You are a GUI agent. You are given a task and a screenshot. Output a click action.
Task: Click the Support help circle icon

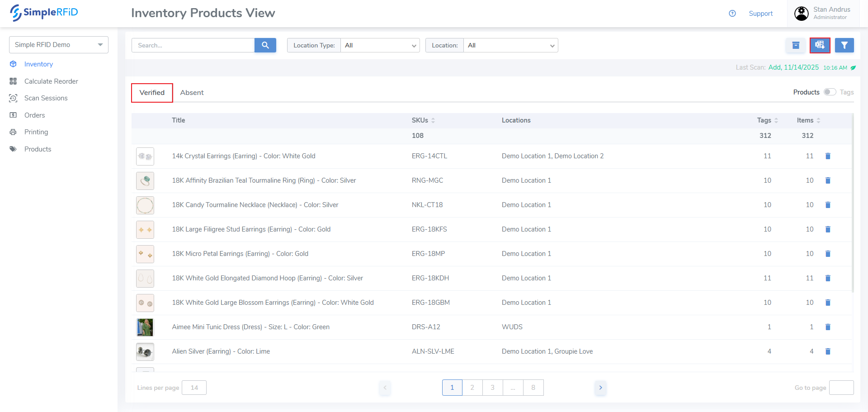[732, 14]
